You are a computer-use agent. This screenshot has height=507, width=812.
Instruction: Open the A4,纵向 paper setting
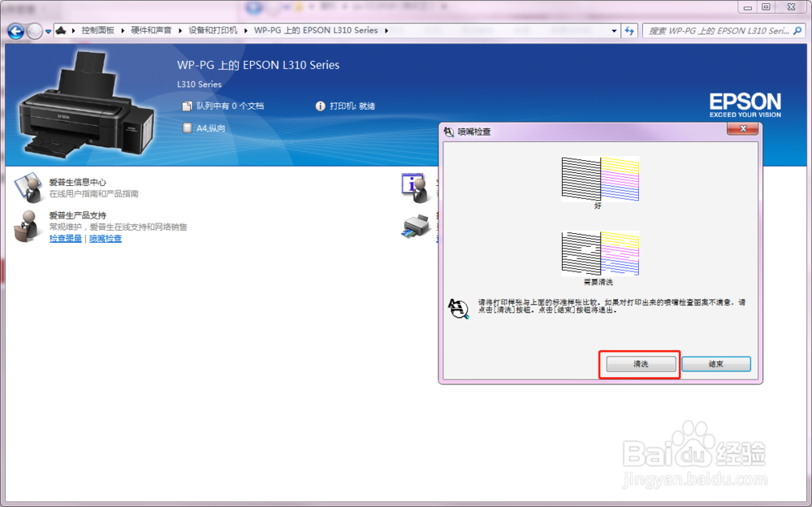[211, 128]
